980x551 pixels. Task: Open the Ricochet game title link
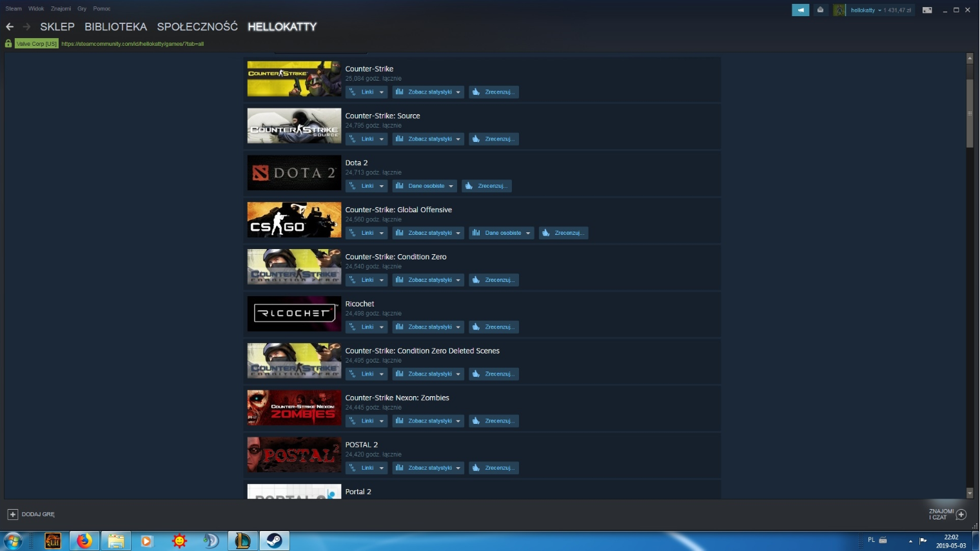[x=359, y=303]
